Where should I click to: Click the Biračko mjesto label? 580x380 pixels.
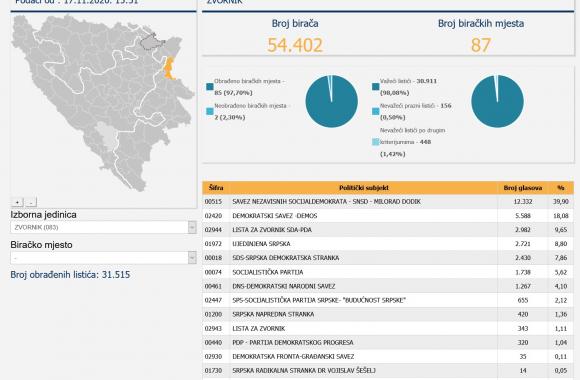pyautogui.click(x=41, y=245)
